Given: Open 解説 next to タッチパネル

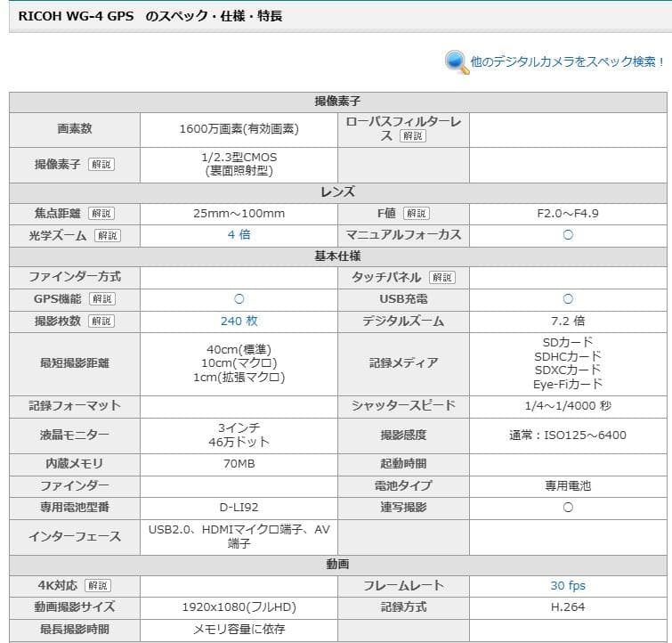Looking at the screenshot, I should [x=442, y=278].
